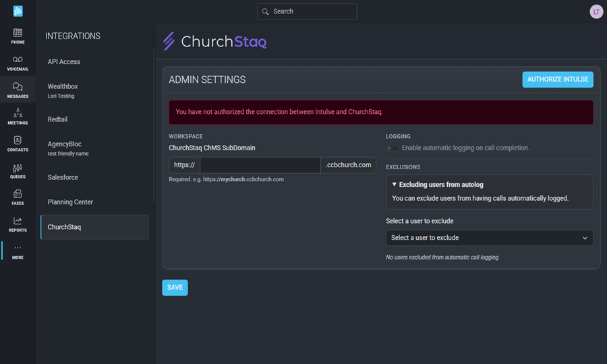Click the ChurchStaq logo
607x364 pixels.
215,41
